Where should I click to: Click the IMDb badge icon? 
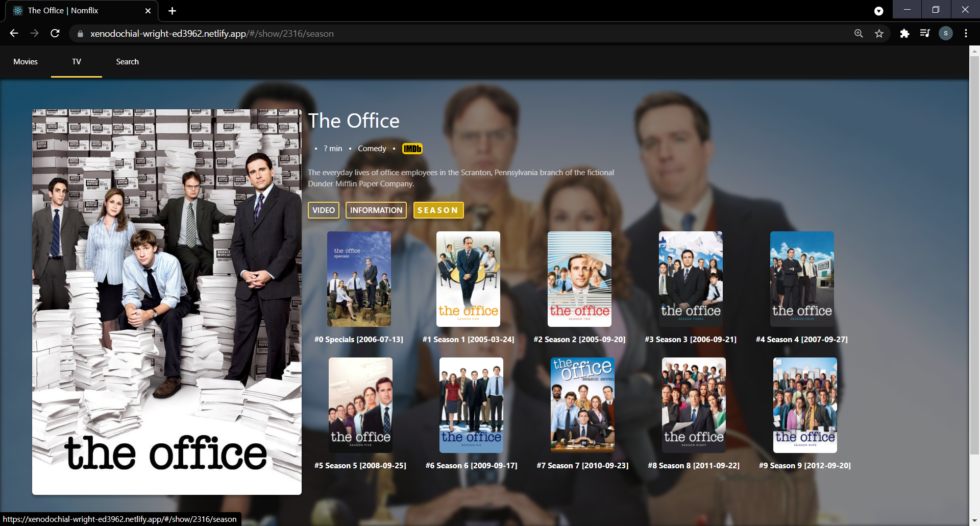[412, 149]
